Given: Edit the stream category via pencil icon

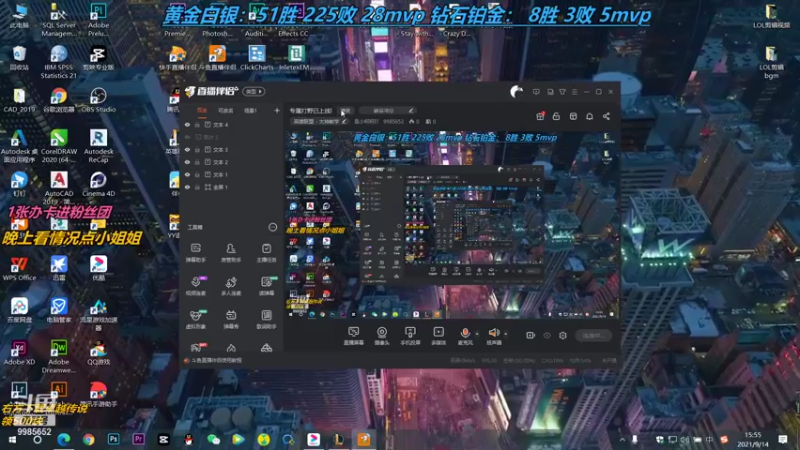Looking at the screenshot, I should [x=344, y=121].
